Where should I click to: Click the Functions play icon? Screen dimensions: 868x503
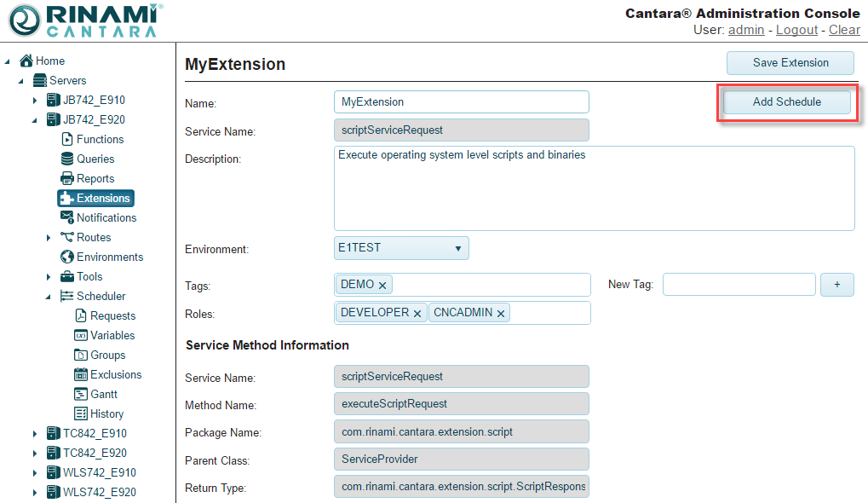[x=67, y=139]
